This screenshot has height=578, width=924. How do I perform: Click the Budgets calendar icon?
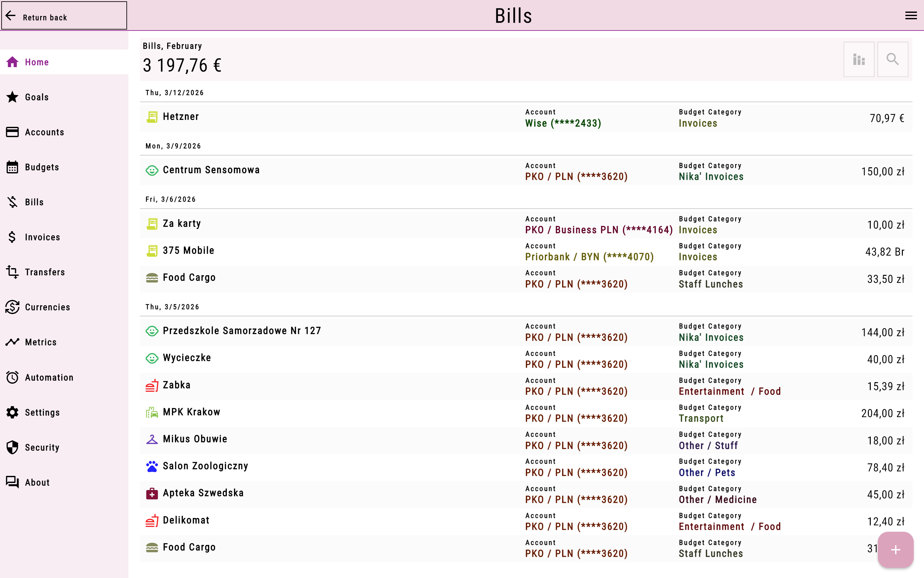tap(12, 167)
